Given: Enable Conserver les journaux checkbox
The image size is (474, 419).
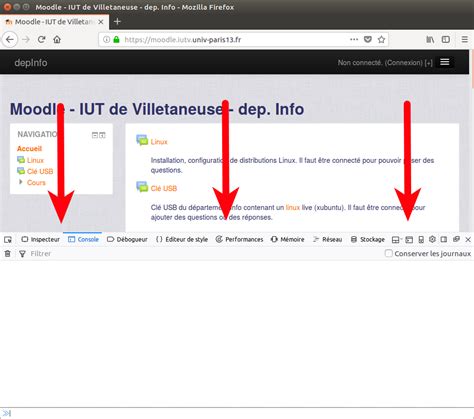Looking at the screenshot, I should pos(388,253).
